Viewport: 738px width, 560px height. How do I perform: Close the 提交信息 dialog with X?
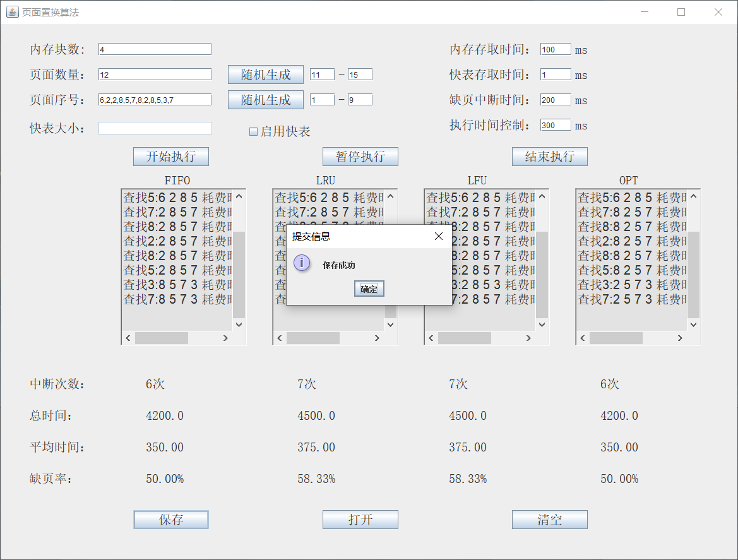click(439, 236)
